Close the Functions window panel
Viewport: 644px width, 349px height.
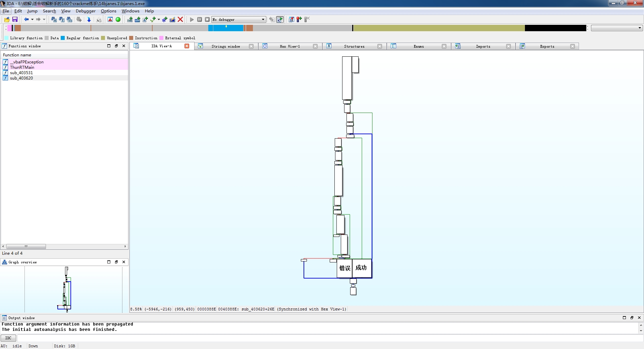coord(124,46)
